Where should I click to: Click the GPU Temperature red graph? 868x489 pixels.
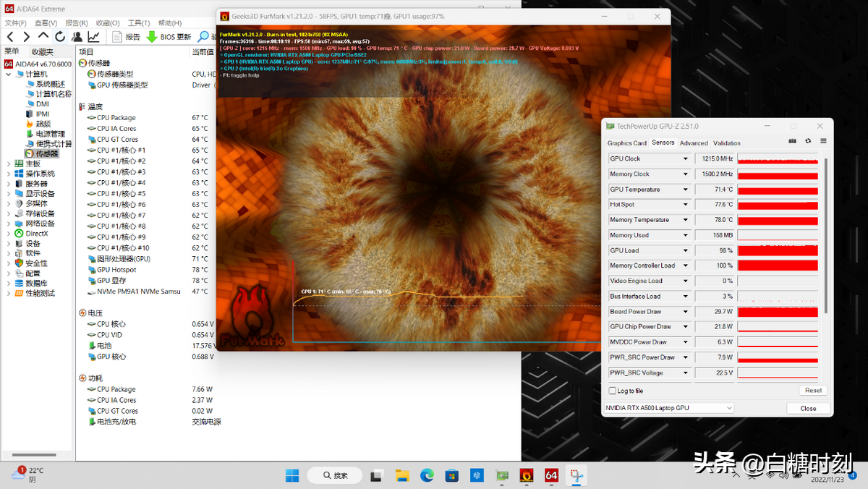click(x=778, y=190)
